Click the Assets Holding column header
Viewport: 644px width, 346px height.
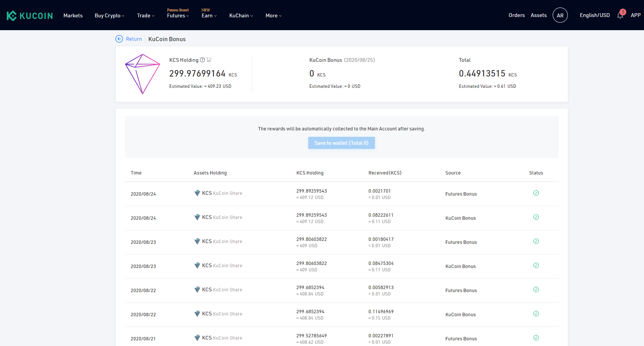[210, 173]
